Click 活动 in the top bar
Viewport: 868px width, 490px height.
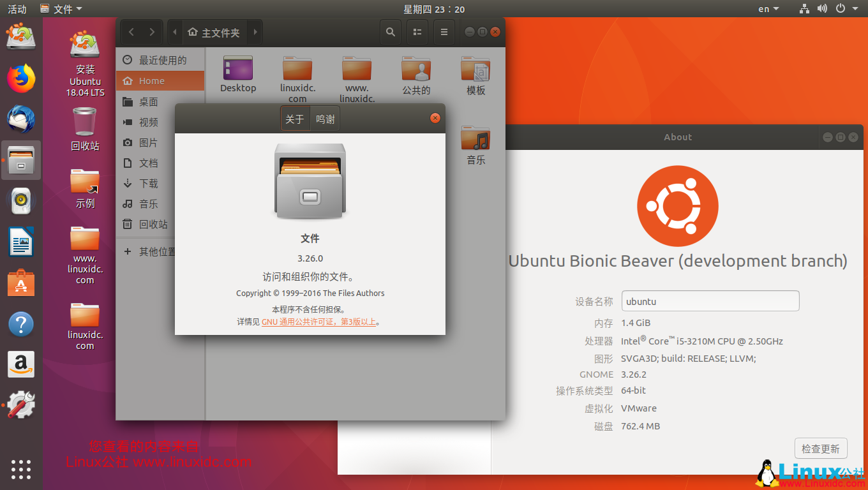coord(17,9)
